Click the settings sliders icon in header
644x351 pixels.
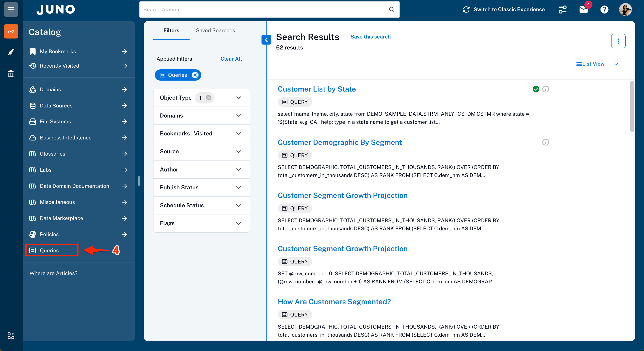tap(562, 9)
